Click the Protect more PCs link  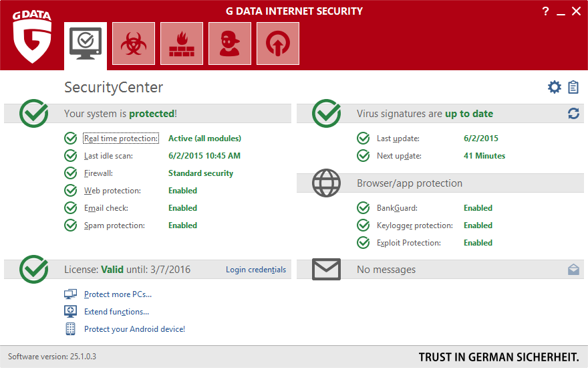click(x=118, y=294)
